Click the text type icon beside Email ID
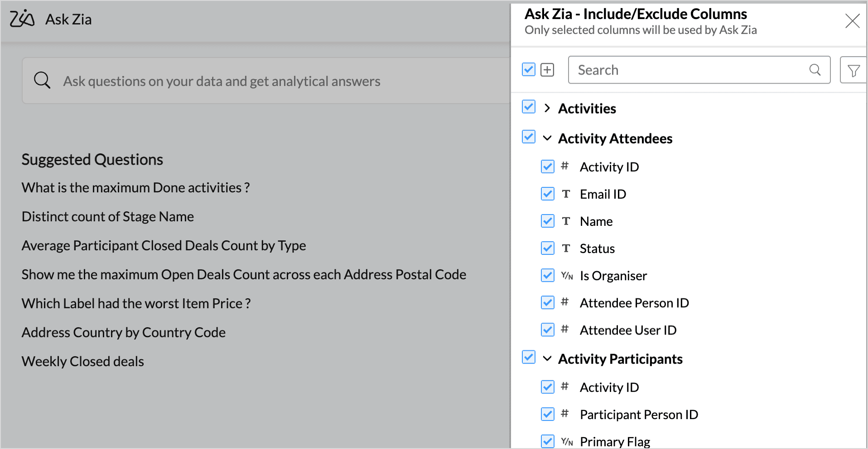 (566, 194)
